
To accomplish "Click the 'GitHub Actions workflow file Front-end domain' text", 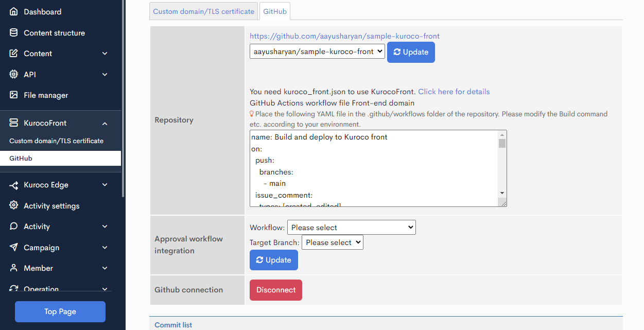I will click(x=332, y=103).
